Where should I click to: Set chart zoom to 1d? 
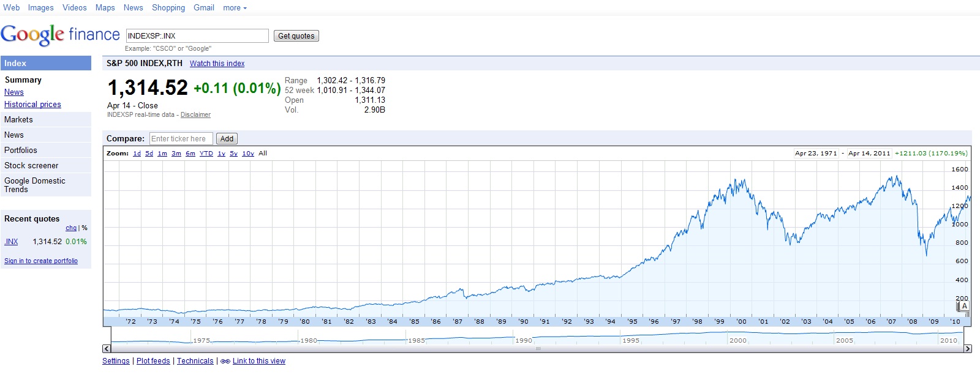point(137,154)
